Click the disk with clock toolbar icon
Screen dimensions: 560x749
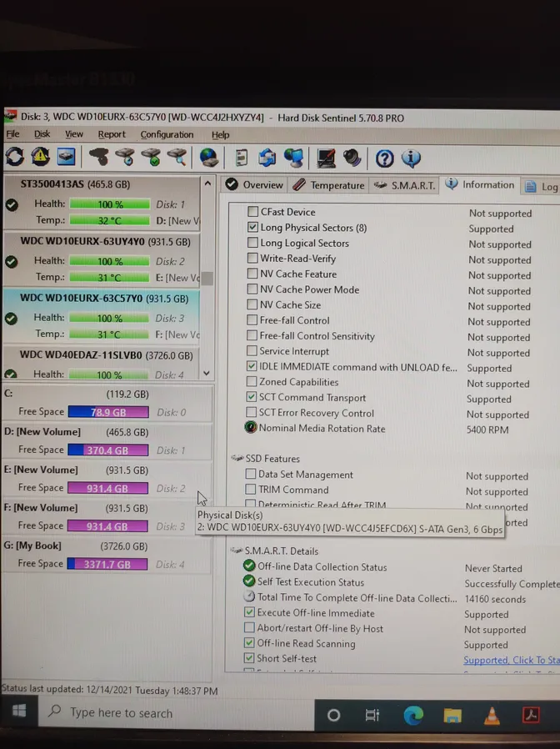[125, 157]
